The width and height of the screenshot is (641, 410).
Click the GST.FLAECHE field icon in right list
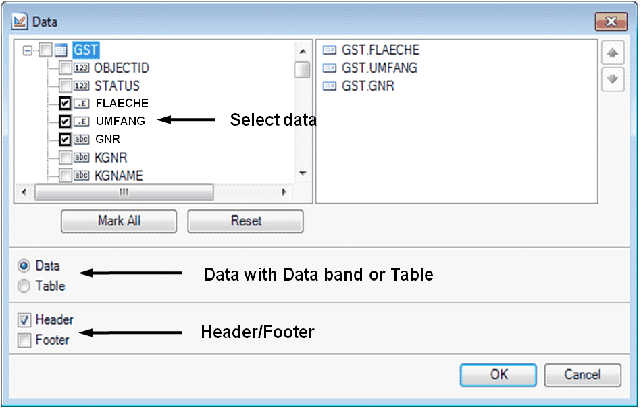pyautogui.click(x=329, y=49)
